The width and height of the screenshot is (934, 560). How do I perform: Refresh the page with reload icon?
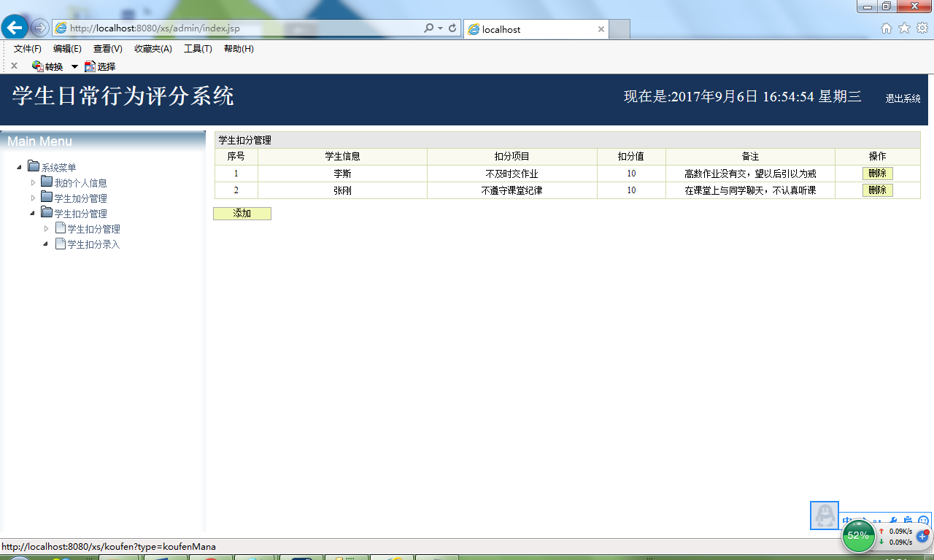click(452, 28)
